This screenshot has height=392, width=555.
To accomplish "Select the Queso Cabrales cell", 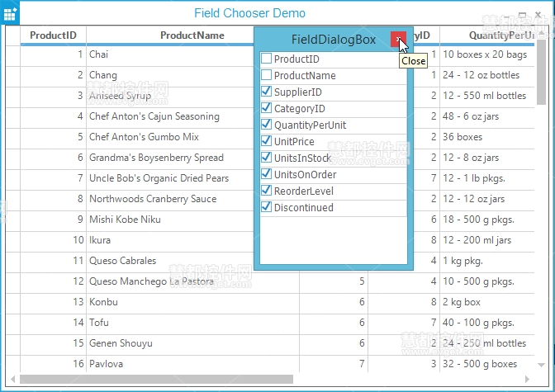I will pos(170,261).
